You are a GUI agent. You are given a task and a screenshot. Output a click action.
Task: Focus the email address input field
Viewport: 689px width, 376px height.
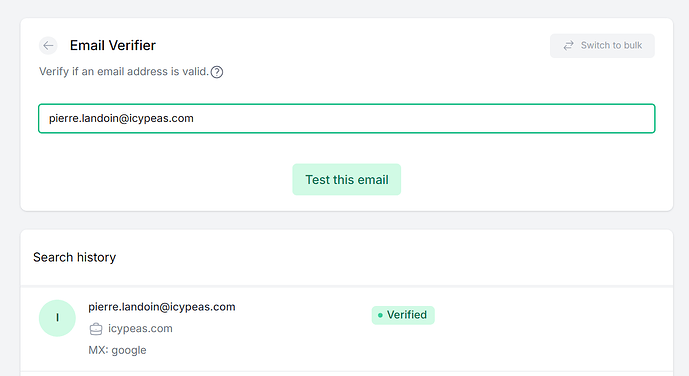347,119
